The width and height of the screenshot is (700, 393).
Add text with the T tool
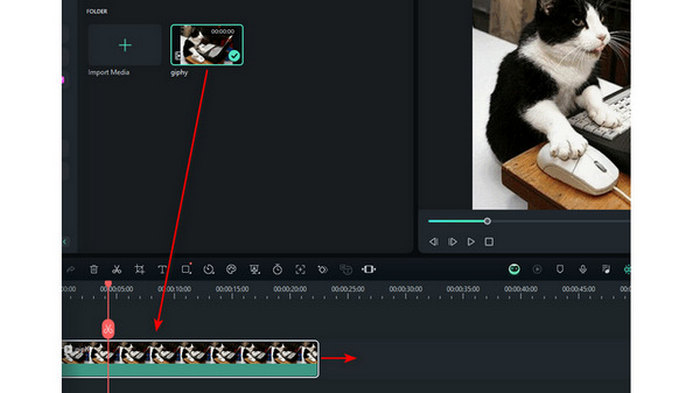[162, 269]
